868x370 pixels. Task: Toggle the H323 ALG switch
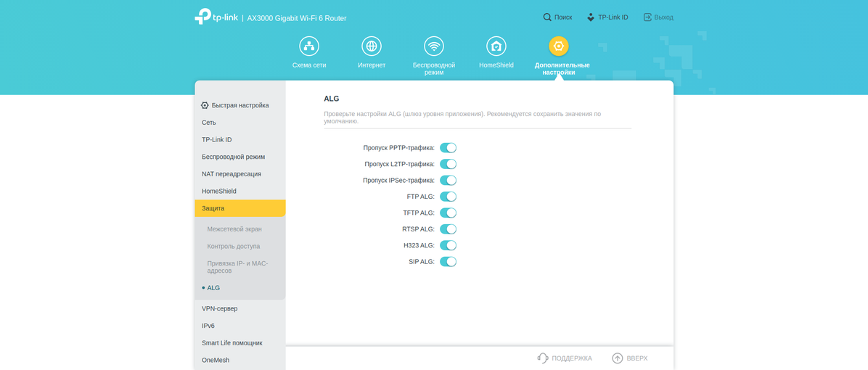pyautogui.click(x=448, y=245)
